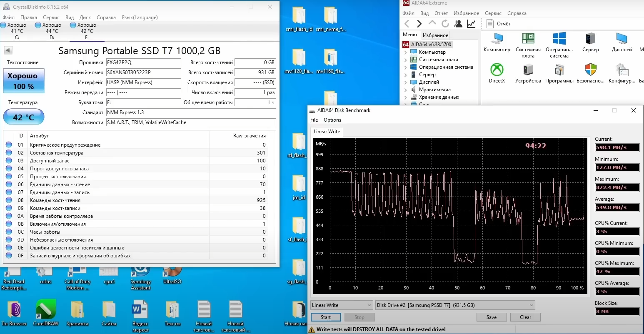644x334 pixels.
Task: Click Хорошо 100 % health status button
Action: 23,81
